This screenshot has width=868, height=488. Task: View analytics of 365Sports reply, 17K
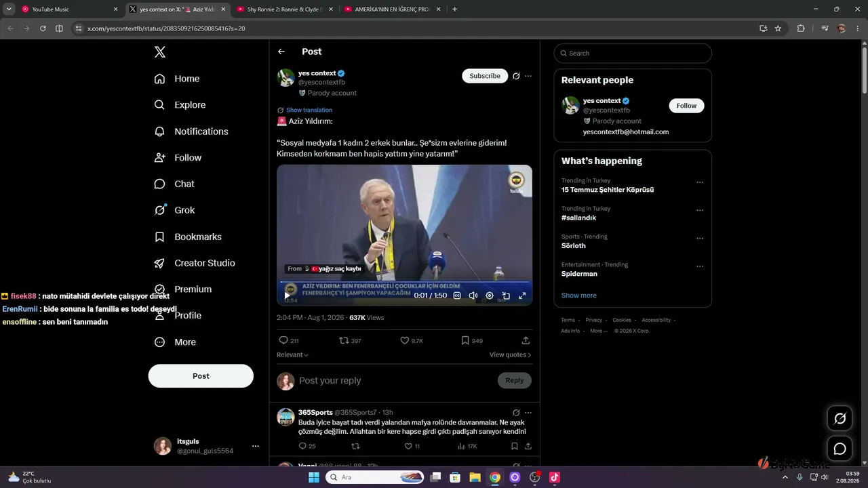pos(467,446)
